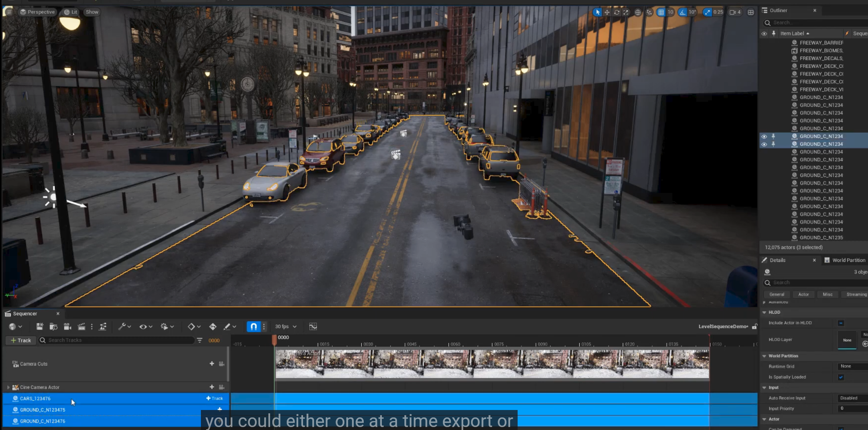Switch to the World Partition tab
The height and width of the screenshot is (430, 868).
coord(848,260)
